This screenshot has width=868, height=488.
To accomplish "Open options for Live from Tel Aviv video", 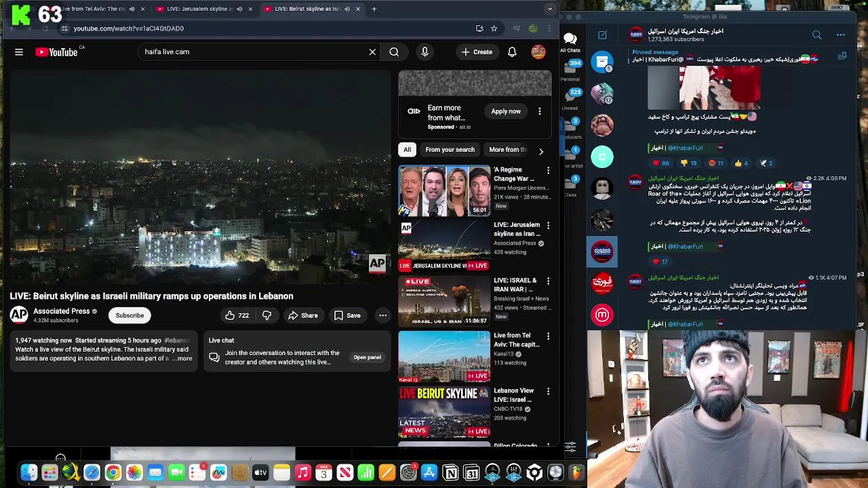I will point(548,335).
